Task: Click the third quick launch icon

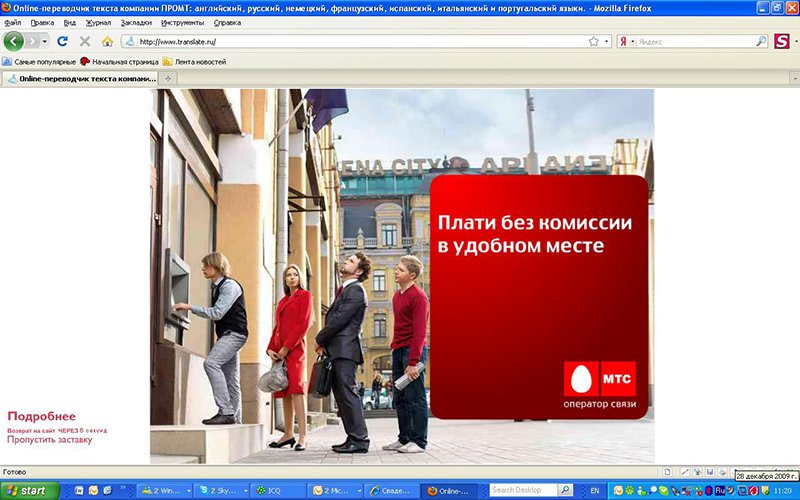Action: tap(107, 490)
